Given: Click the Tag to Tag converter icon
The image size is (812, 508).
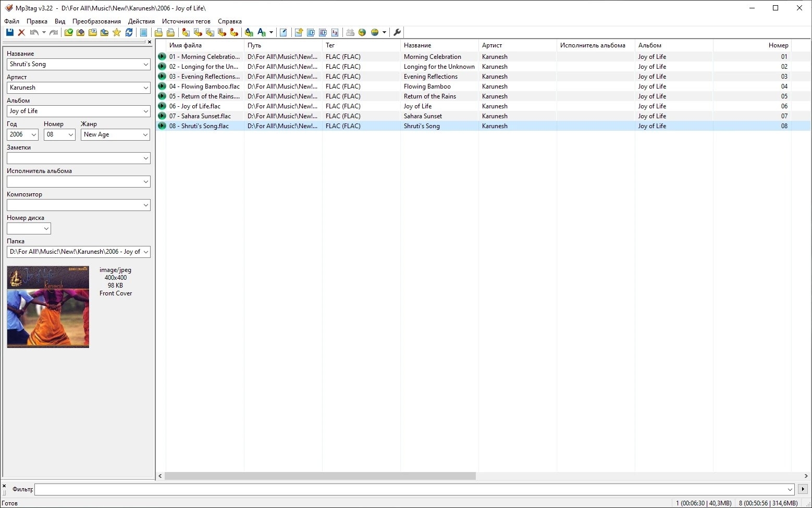Looking at the screenshot, I should click(234, 32).
